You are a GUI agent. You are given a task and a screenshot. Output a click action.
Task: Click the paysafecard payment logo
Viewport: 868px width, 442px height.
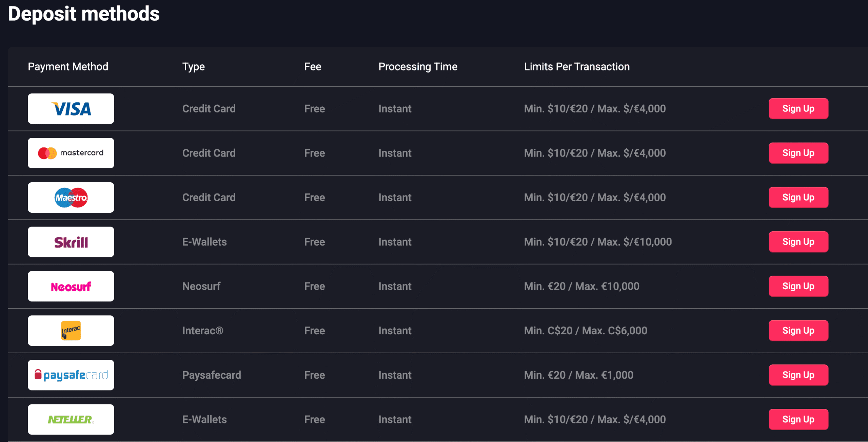[71, 375]
